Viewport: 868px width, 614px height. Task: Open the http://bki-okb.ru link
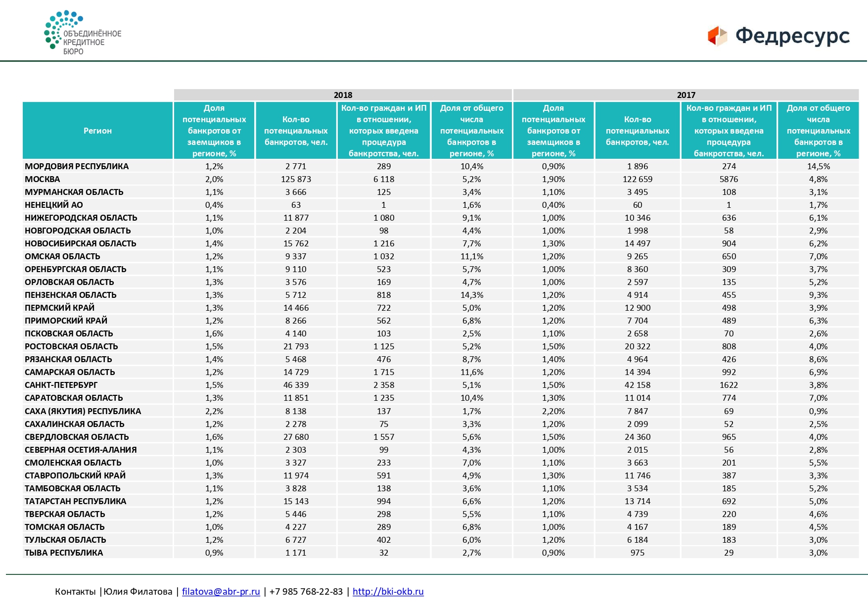click(x=388, y=591)
